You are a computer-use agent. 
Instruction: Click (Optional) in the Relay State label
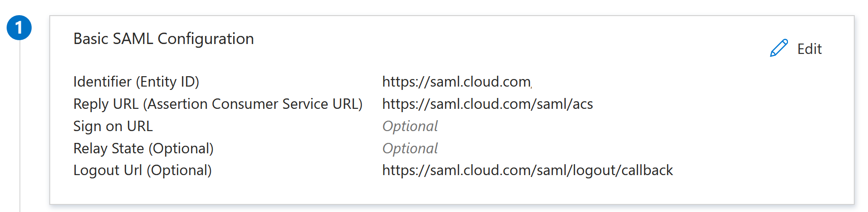(x=181, y=149)
